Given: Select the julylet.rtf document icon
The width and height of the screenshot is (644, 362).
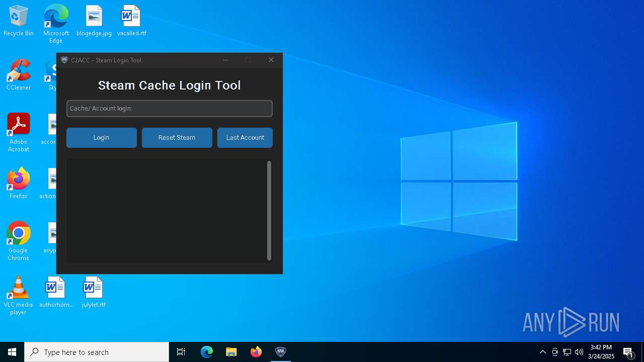Looking at the screenshot, I should 94,292.
